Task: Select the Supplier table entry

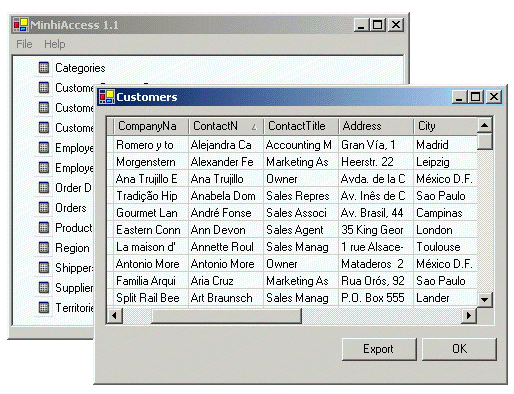Action: [x=74, y=288]
